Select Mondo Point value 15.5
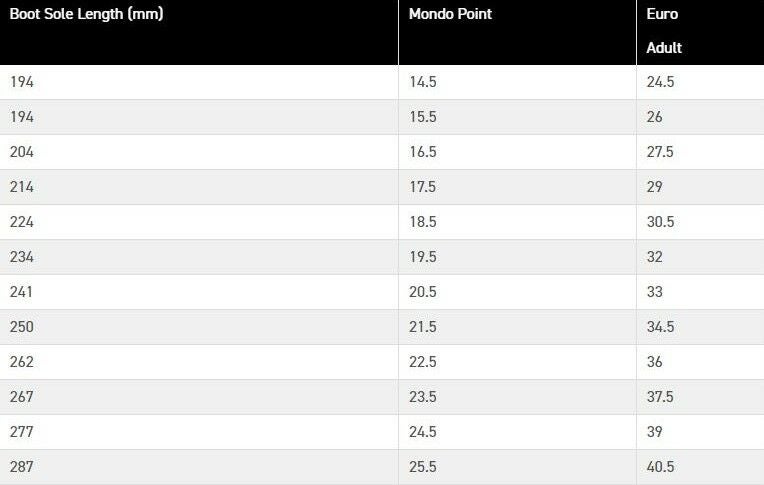The width and height of the screenshot is (764, 485). click(422, 117)
